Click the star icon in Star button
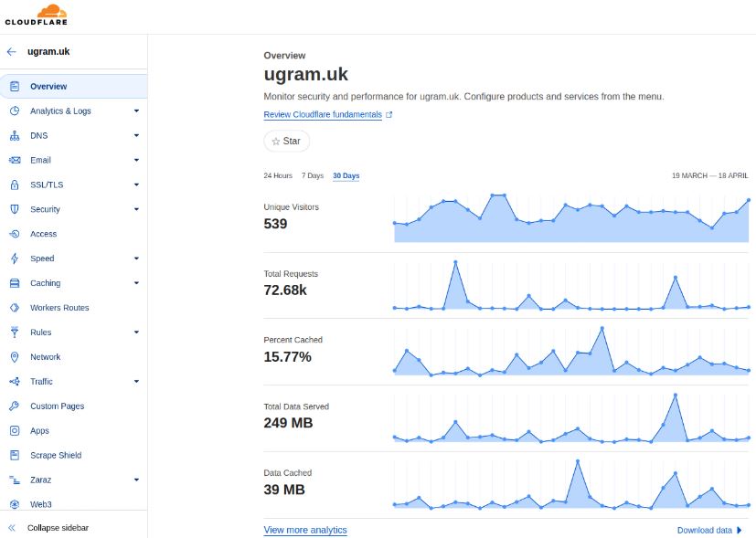The image size is (756, 538). coord(276,142)
